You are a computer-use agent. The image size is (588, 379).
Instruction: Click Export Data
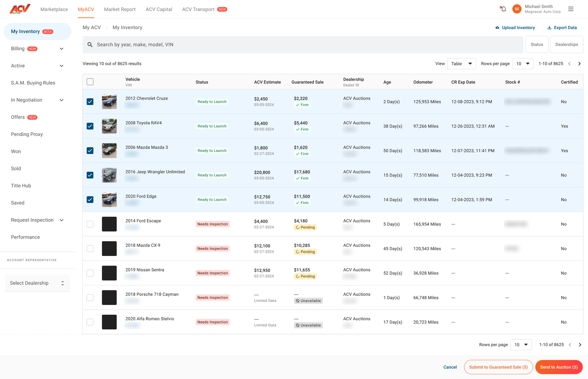(x=562, y=28)
